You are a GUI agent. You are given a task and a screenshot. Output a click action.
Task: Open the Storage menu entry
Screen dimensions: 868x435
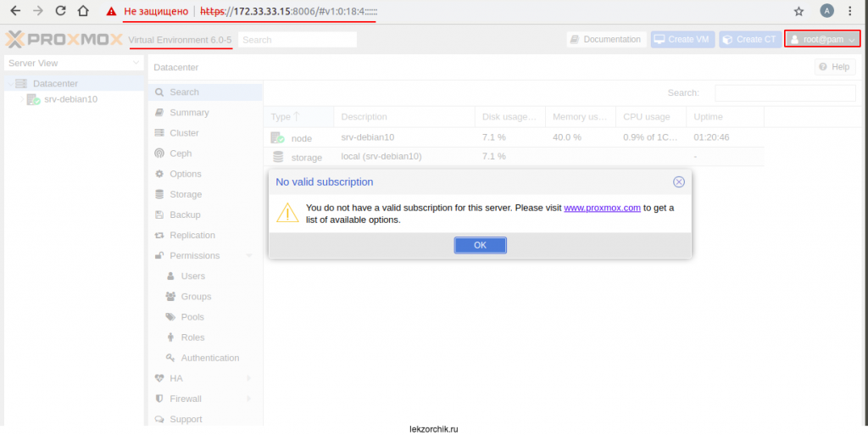point(205,194)
